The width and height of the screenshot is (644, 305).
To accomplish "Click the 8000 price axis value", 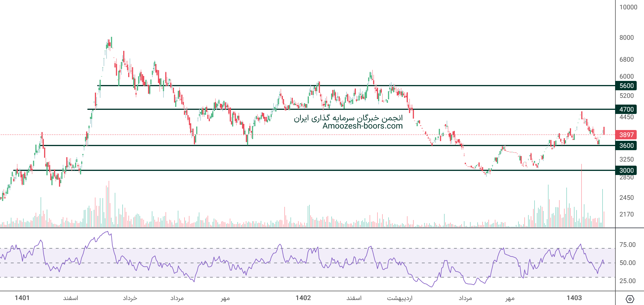I will click(x=626, y=37).
